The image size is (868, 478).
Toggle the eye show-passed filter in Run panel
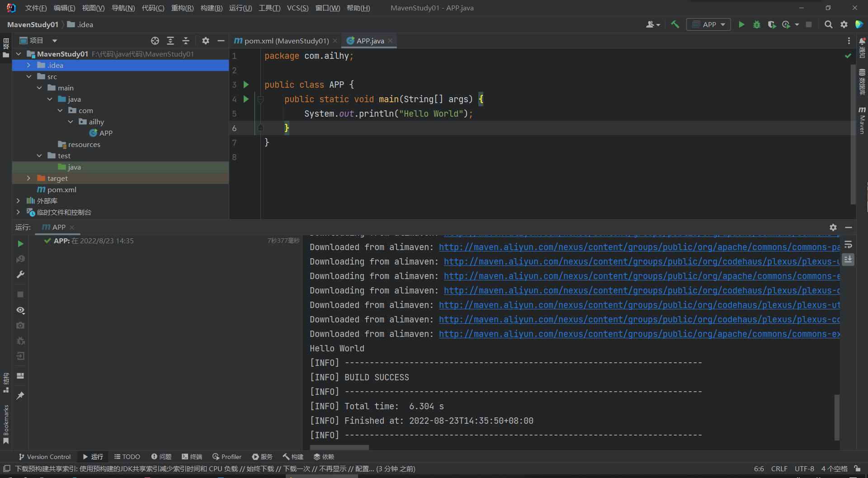(x=20, y=310)
